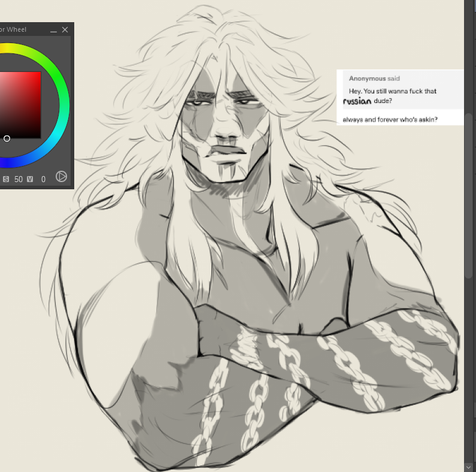
Task: Click the S saturation label button
Action: tap(6, 179)
